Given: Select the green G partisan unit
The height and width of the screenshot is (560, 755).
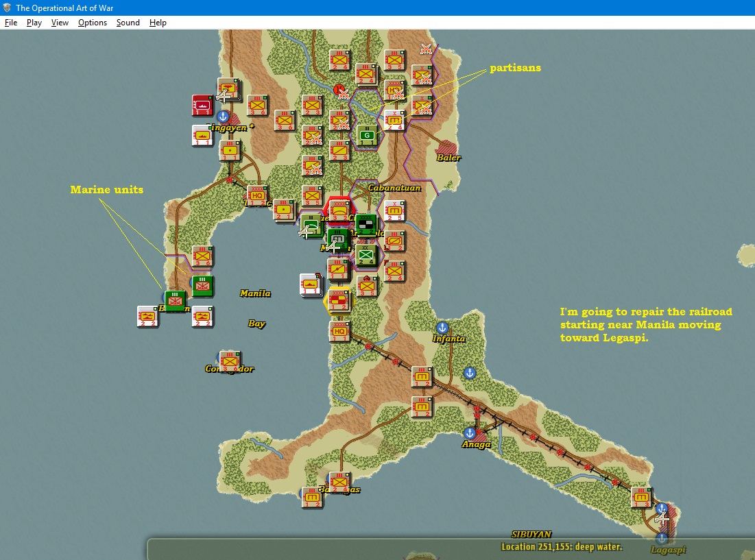Looking at the screenshot, I should [367, 135].
